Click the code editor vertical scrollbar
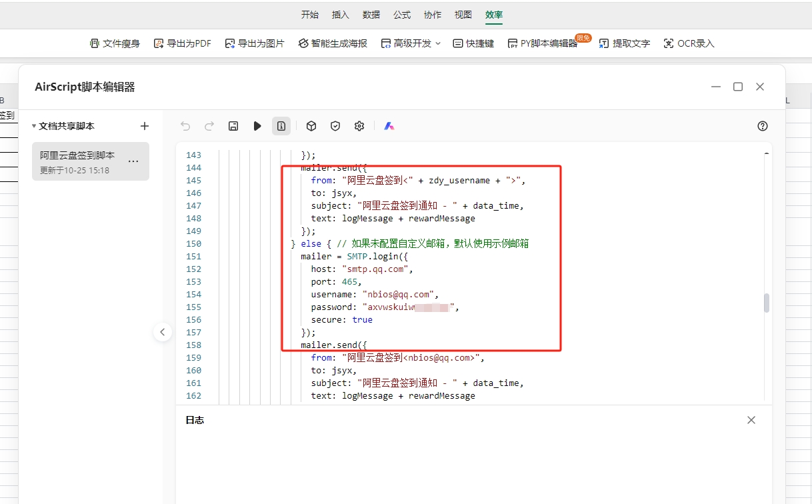This screenshot has width=812, height=504. 767,303
